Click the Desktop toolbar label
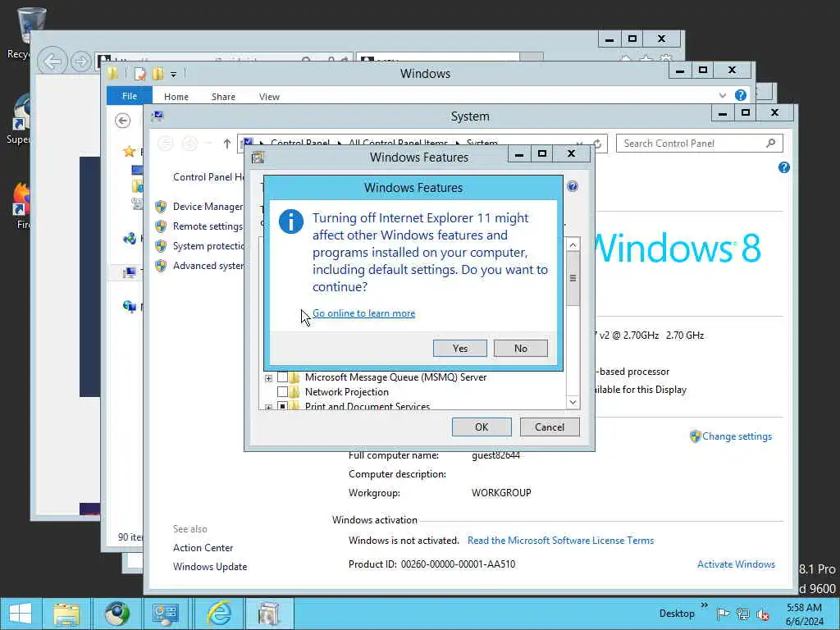Screen dimensions: 840x630 point(677,614)
